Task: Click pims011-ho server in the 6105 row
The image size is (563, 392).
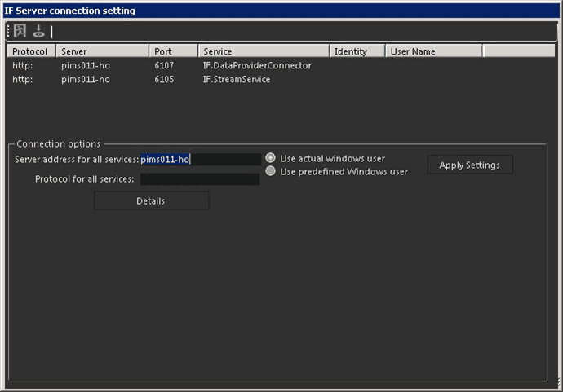Action: pos(86,79)
